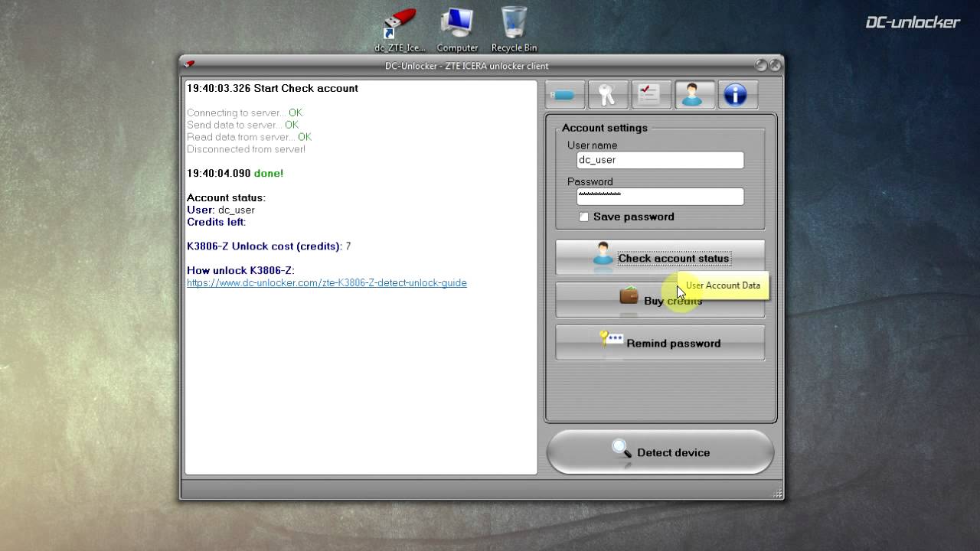Click the red icon in the window title bar
The image size is (980, 551).
click(189, 65)
